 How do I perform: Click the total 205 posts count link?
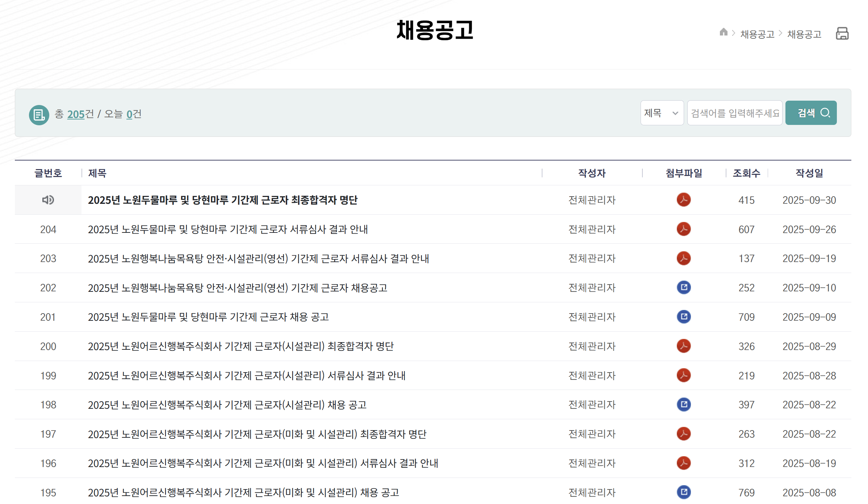pos(75,114)
